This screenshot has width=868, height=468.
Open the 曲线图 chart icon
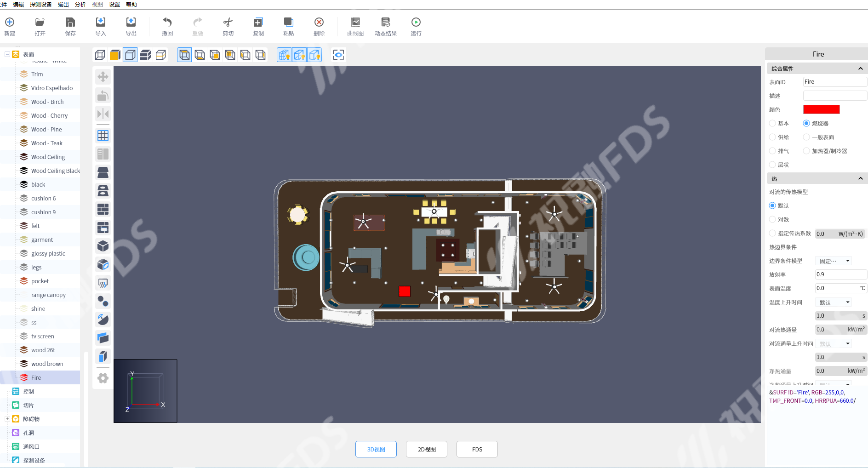[x=355, y=26]
